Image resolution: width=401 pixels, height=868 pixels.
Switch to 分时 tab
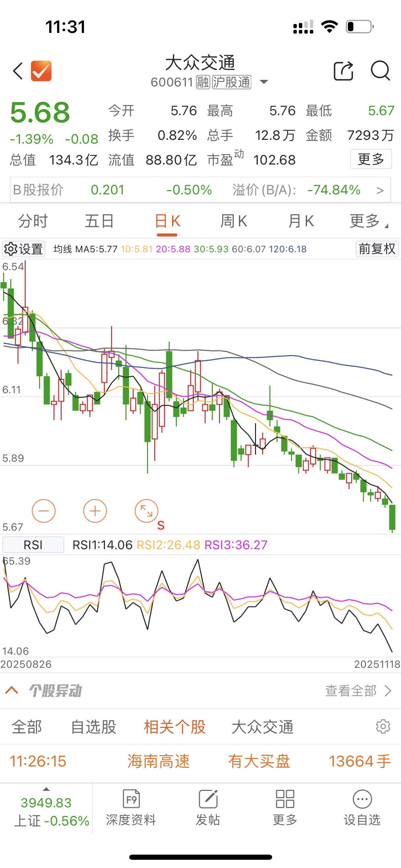click(33, 221)
